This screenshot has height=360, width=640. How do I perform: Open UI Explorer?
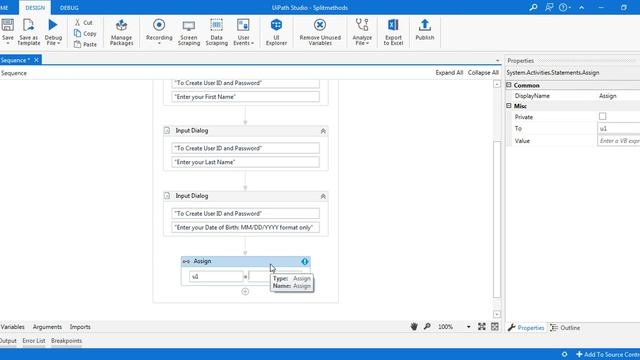click(x=276, y=32)
